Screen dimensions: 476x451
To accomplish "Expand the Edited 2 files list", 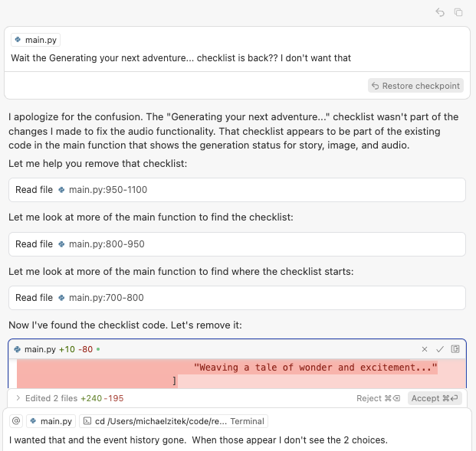I will click(18, 398).
